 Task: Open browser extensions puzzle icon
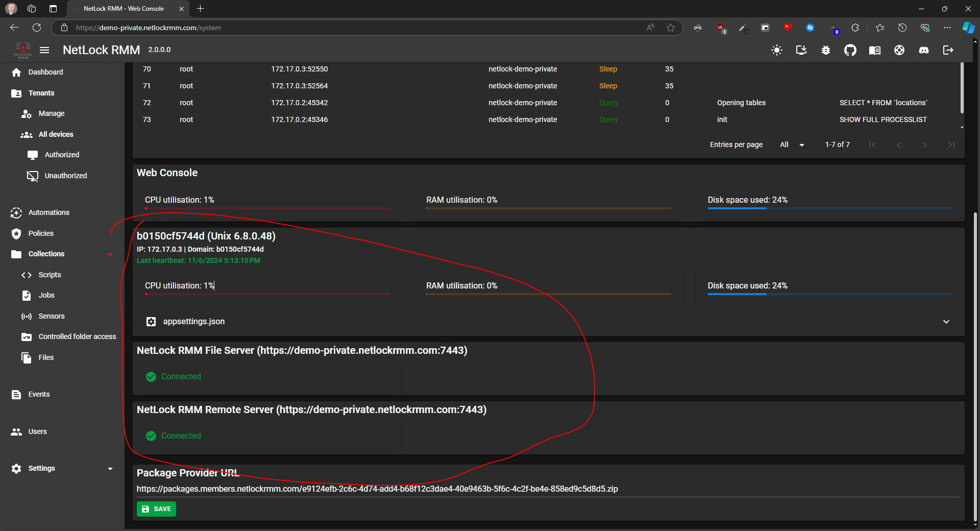[855, 28]
